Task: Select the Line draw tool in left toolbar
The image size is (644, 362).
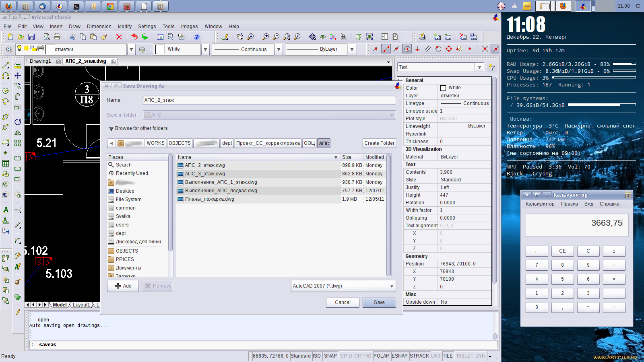Action: point(6,65)
